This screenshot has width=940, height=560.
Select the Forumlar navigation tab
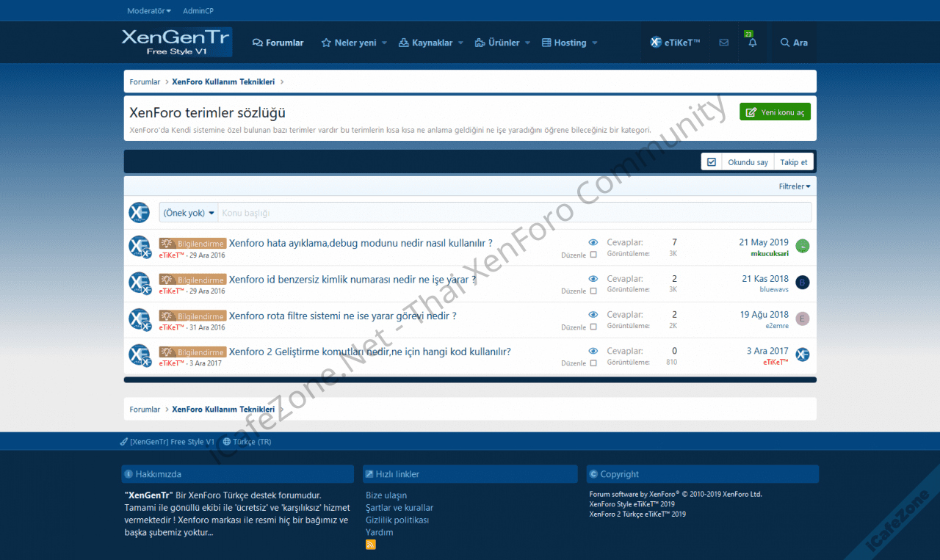click(x=278, y=43)
